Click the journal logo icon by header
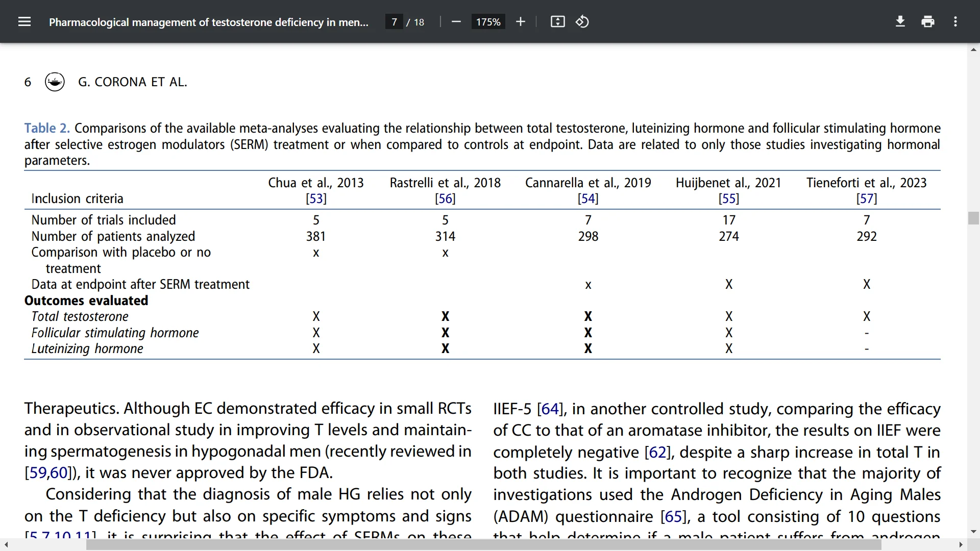The height and width of the screenshot is (551, 980). tap(55, 82)
